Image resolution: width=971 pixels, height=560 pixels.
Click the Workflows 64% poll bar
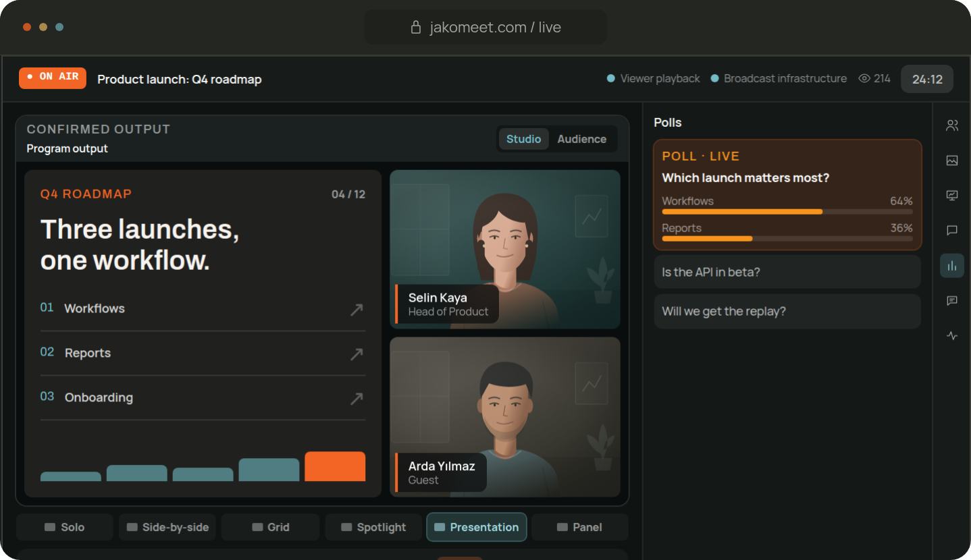787,212
